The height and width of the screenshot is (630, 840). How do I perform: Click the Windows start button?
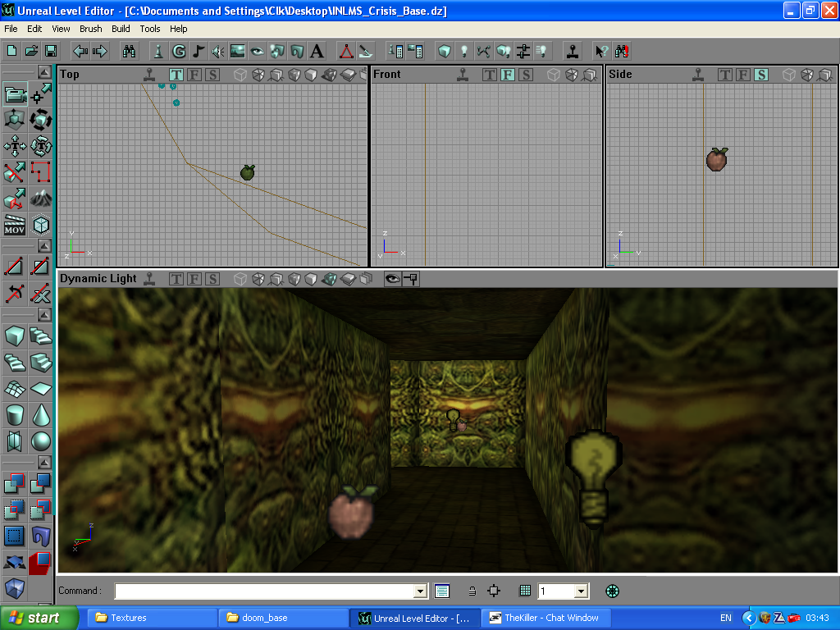point(39,618)
